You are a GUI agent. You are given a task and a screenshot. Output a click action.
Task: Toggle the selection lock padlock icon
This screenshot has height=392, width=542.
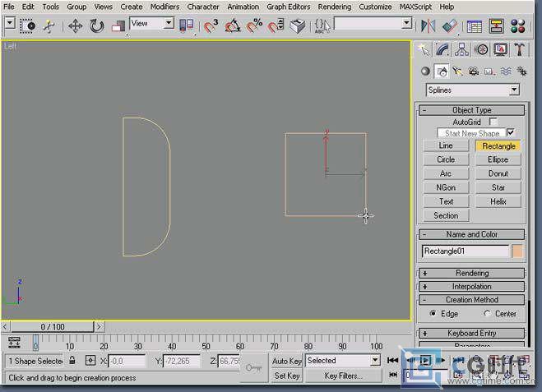[72, 361]
